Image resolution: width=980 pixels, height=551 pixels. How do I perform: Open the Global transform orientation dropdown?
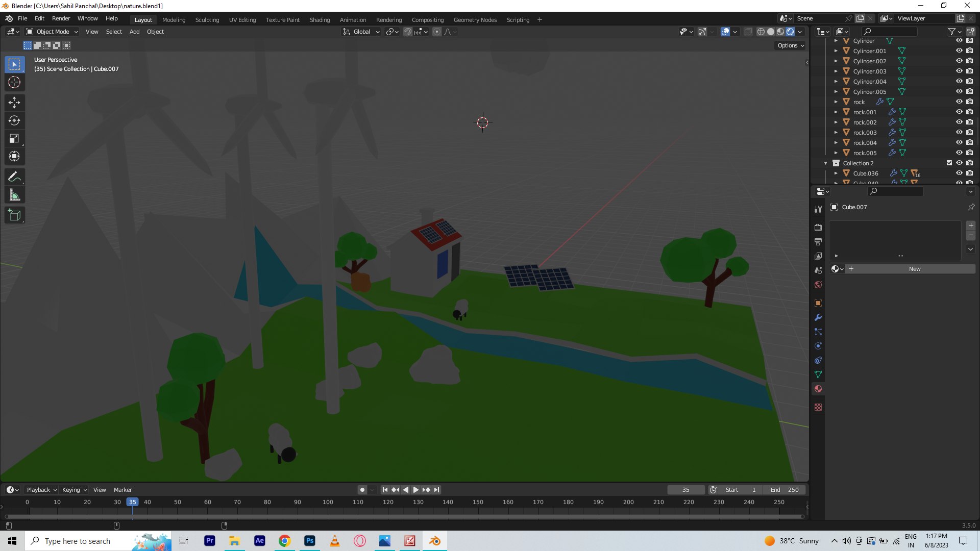click(x=361, y=32)
